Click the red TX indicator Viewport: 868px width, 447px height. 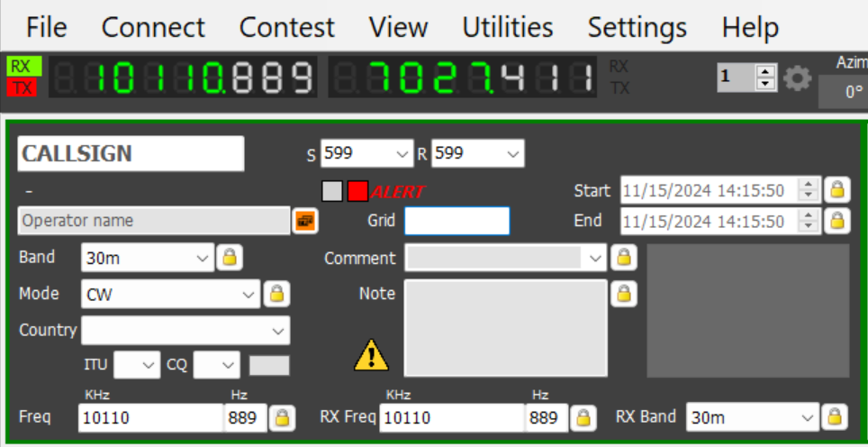click(x=22, y=87)
